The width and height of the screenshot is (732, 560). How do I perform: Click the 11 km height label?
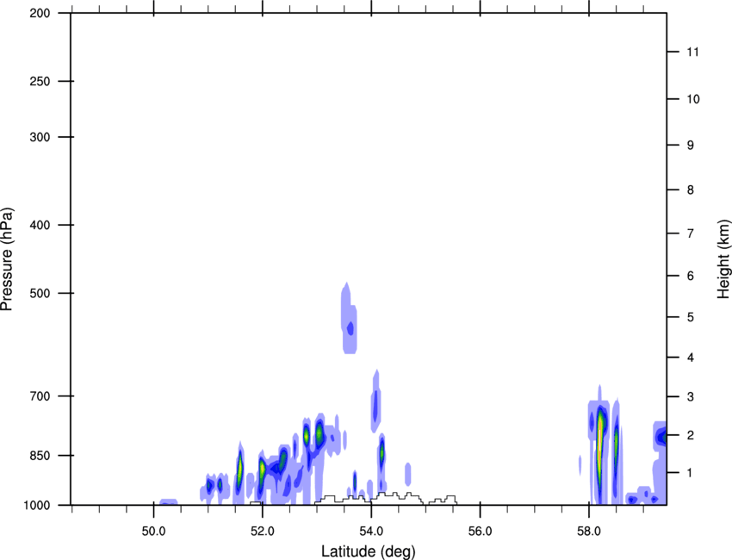click(x=692, y=52)
